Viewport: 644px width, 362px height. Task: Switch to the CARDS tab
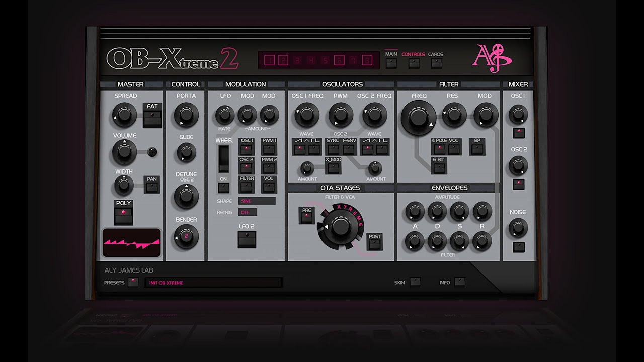436,63
